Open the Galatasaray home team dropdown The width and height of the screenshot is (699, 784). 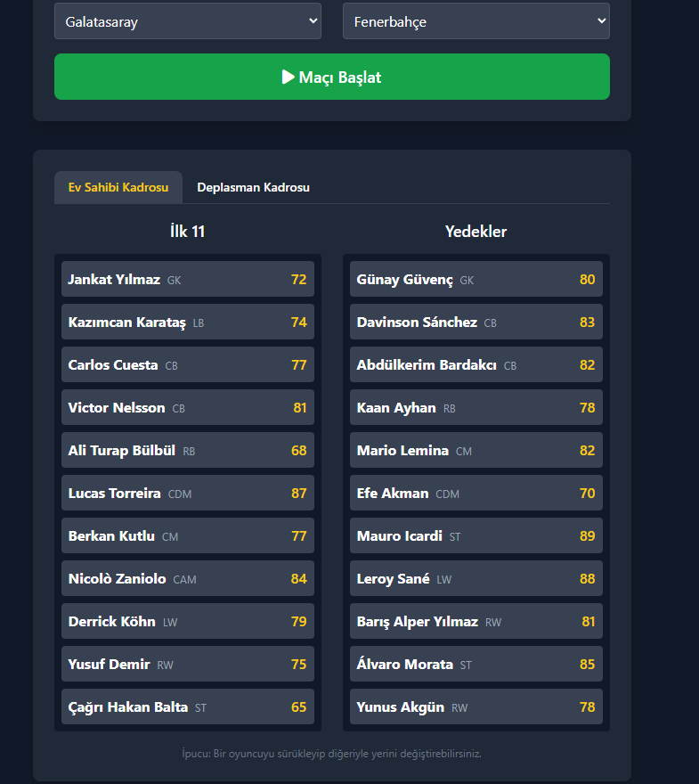(x=187, y=21)
